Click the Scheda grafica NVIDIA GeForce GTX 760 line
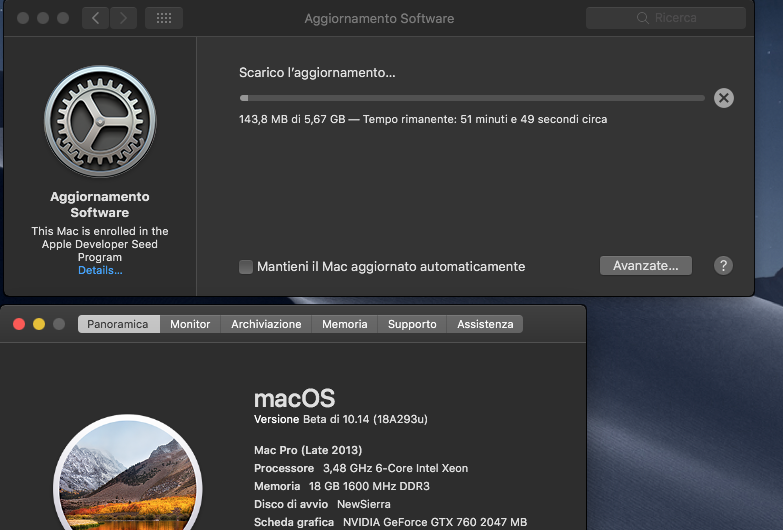 391,522
